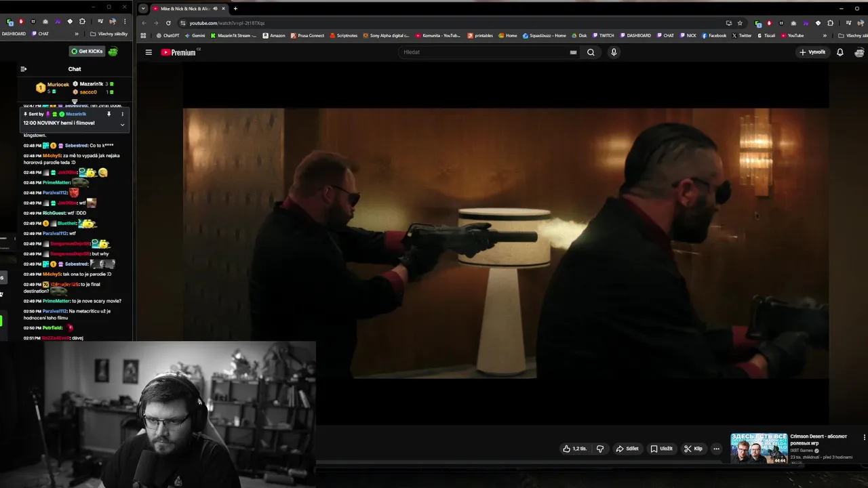Like the video showing 1,2 tis.

click(574, 449)
